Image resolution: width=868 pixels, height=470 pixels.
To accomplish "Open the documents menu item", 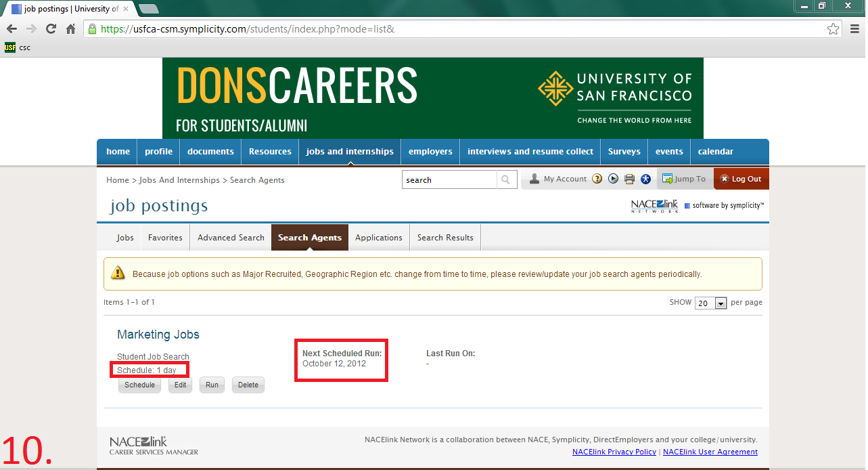I will (210, 152).
